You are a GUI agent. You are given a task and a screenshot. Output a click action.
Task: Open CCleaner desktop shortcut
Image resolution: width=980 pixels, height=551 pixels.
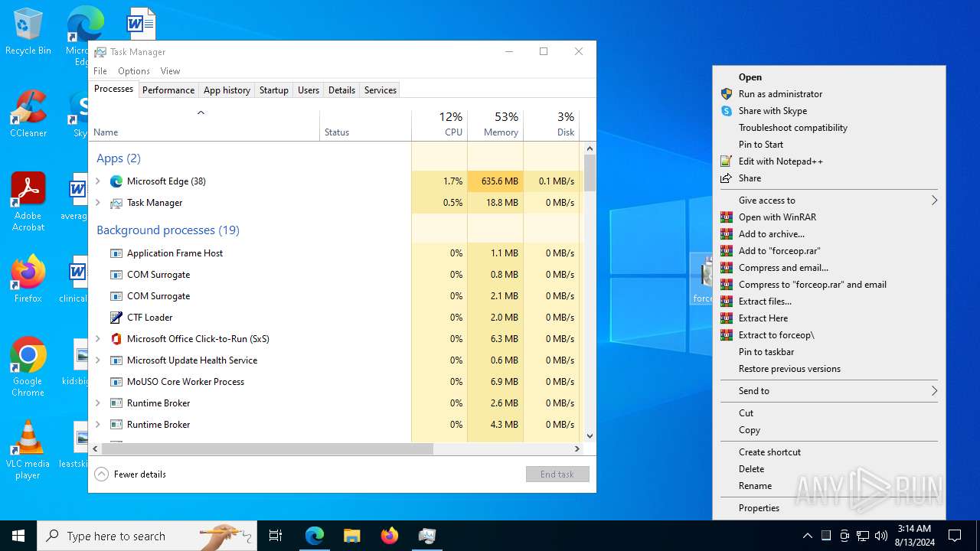(28, 114)
